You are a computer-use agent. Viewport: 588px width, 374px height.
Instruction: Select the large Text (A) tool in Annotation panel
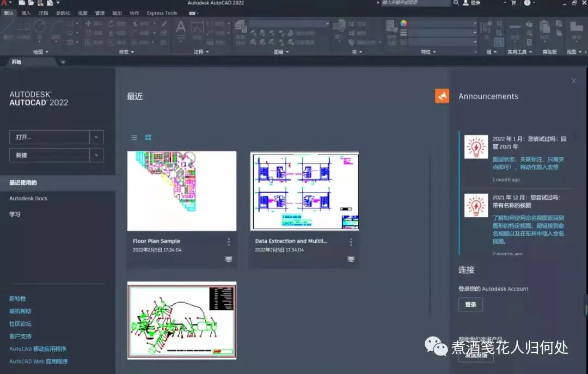pyautogui.click(x=181, y=27)
